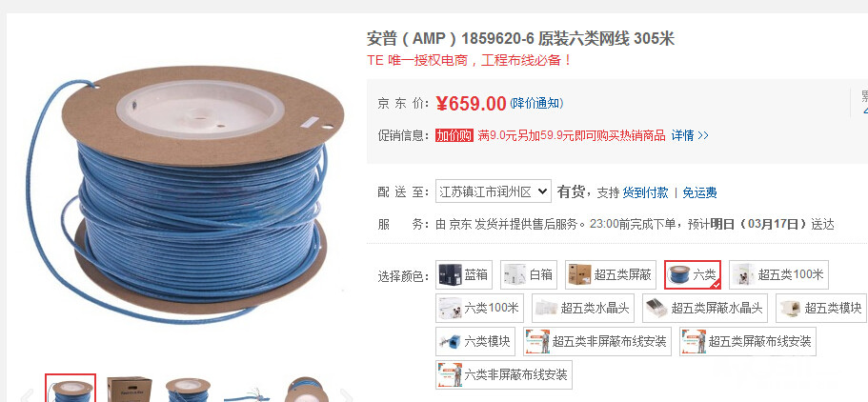Select the selected 六类 cable option

pyautogui.click(x=693, y=274)
